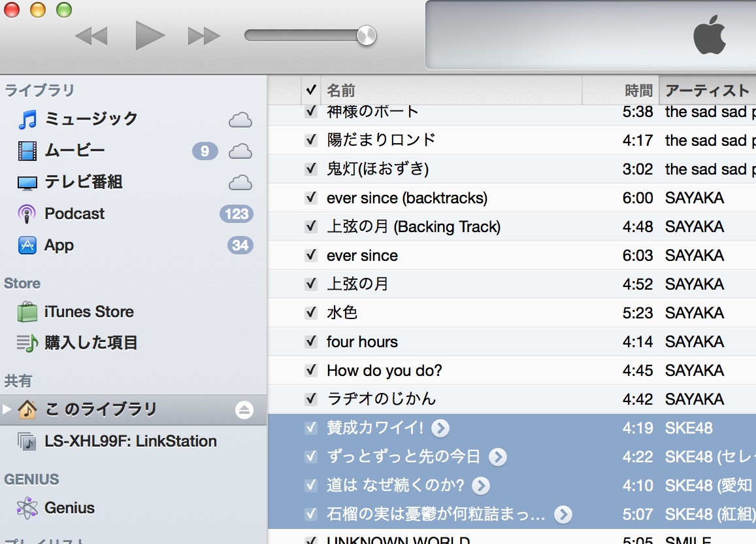Image resolution: width=756 pixels, height=544 pixels.
Task: Click the arrow button next to 道は なぜ続くのか?
Action: tap(481, 486)
